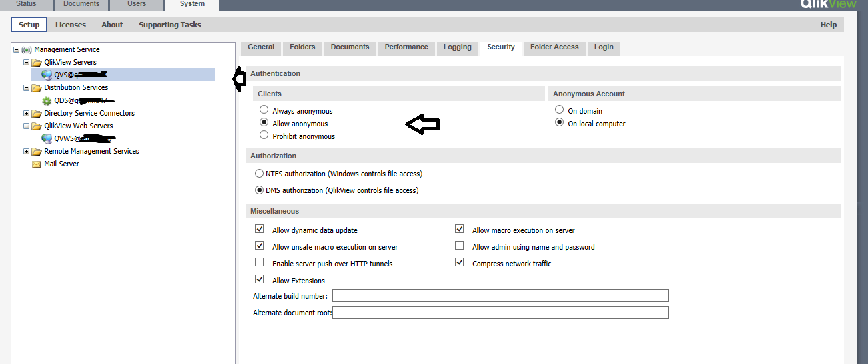This screenshot has height=364, width=868.
Task: Open the server Documents settings tab
Action: coord(350,47)
